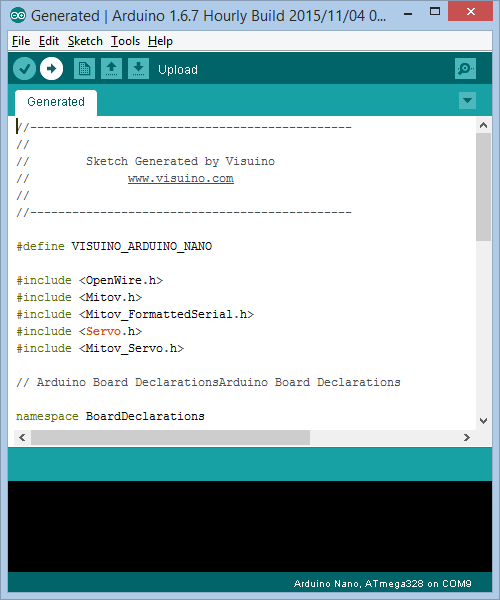This screenshot has width=500, height=600.
Task: Click the Upload arrow button
Action: (52, 69)
